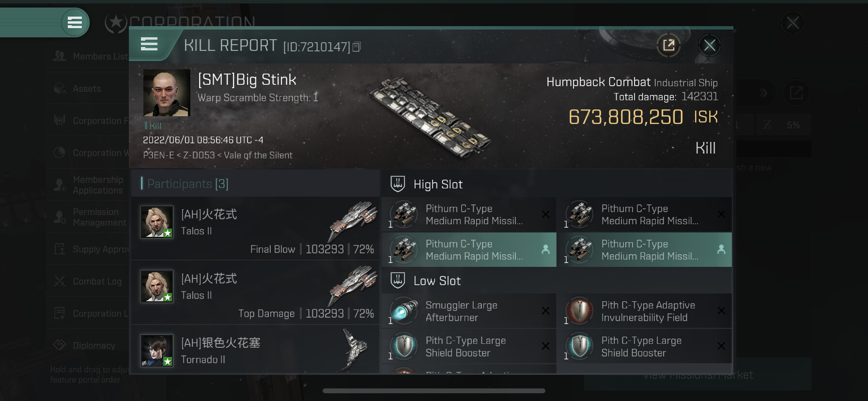Select the Smuggler Large Afterburner icon

404,311
